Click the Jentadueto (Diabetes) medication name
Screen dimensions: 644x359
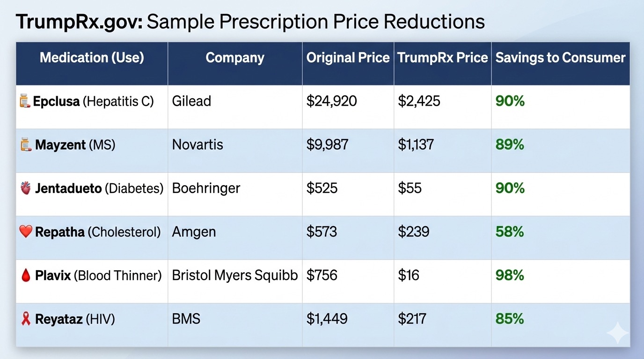pyautogui.click(x=99, y=188)
